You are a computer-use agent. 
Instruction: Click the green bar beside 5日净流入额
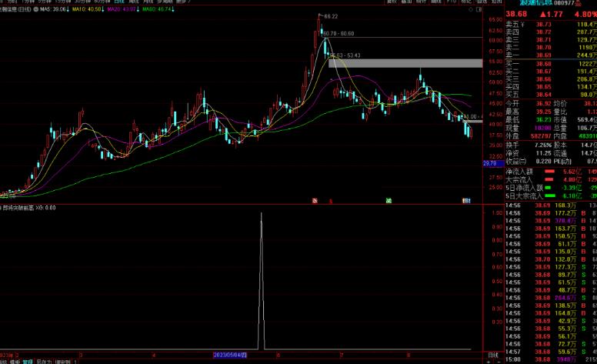(548, 188)
